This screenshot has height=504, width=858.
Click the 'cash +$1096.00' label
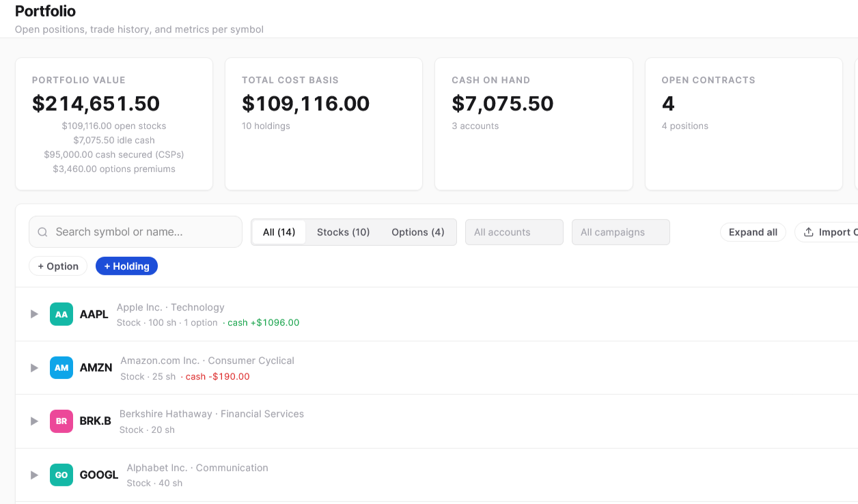264,323
